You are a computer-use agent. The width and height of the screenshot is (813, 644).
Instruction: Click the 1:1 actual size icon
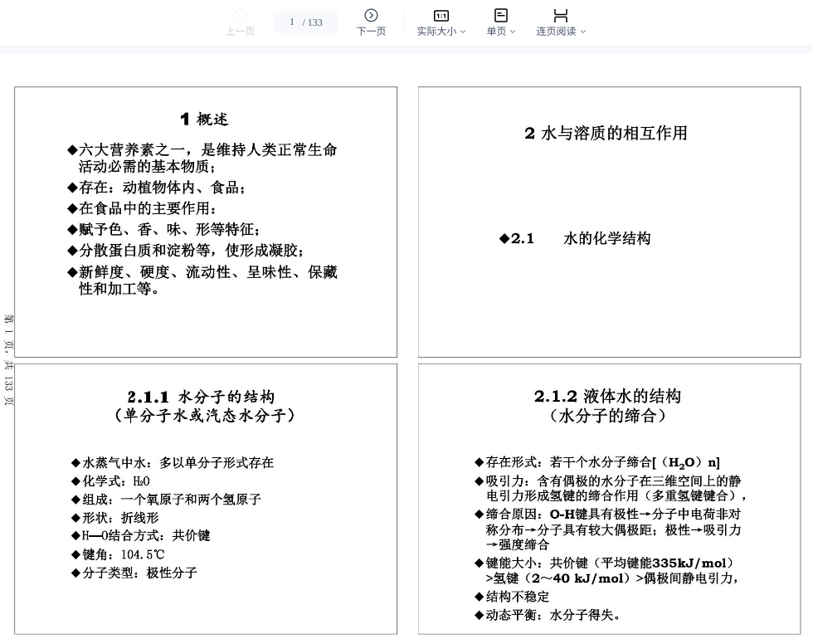(441, 15)
